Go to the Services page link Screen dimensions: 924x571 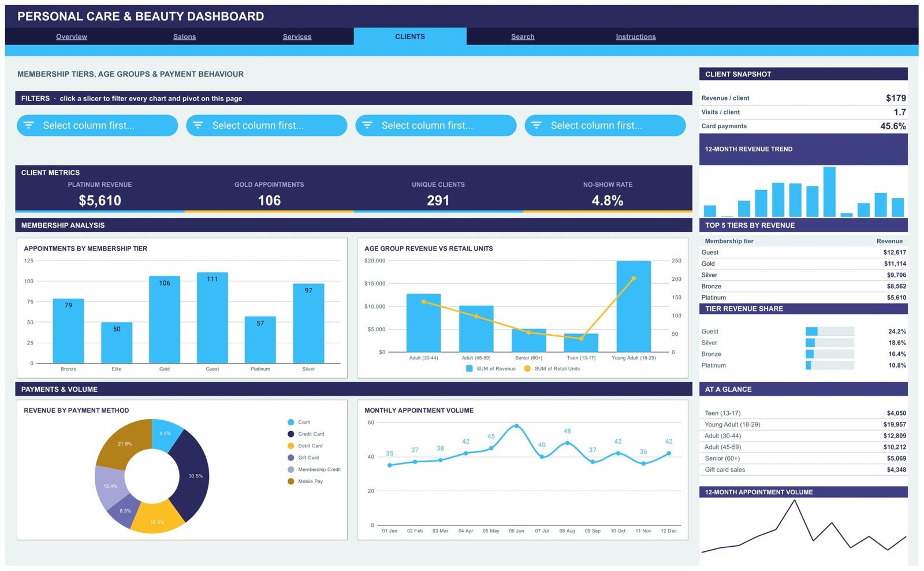297,36
